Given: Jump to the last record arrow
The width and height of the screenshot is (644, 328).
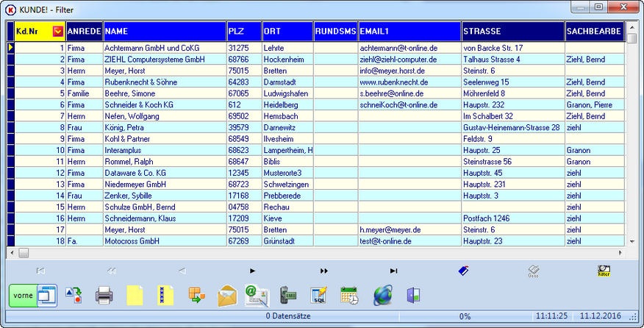Looking at the screenshot, I should click(x=393, y=271).
